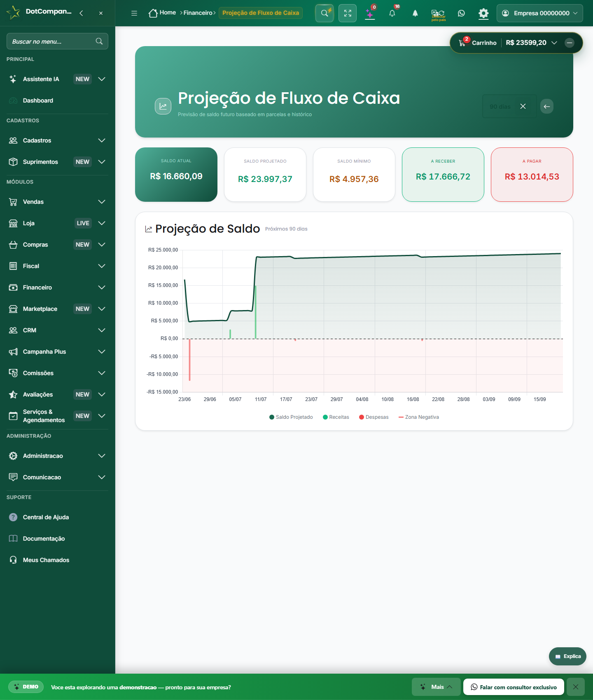593x700 pixels.
Task: Expand the Fiscal submenu chevron
Action: pyautogui.click(x=102, y=266)
